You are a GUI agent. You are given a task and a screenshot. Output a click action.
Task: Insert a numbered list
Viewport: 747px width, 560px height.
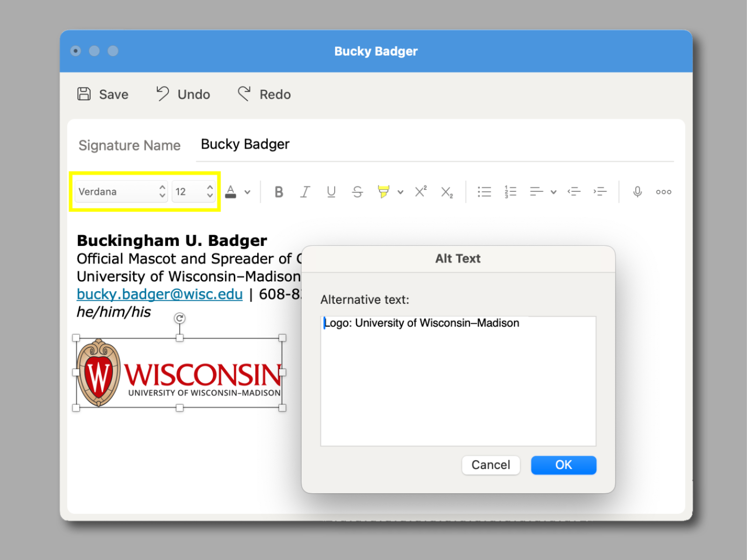pyautogui.click(x=510, y=191)
